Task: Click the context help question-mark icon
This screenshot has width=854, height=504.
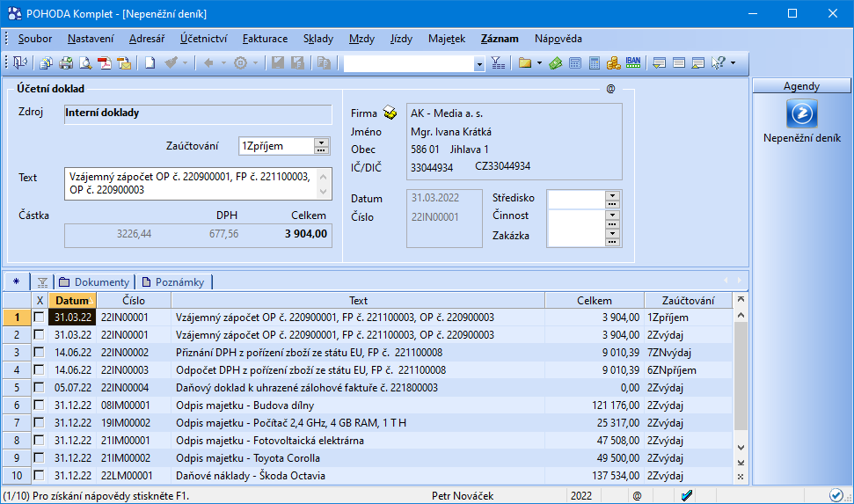Action: 719,63
